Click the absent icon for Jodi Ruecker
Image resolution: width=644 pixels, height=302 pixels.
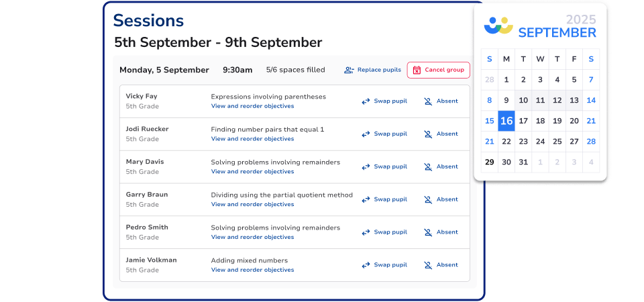tap(428, 134)
